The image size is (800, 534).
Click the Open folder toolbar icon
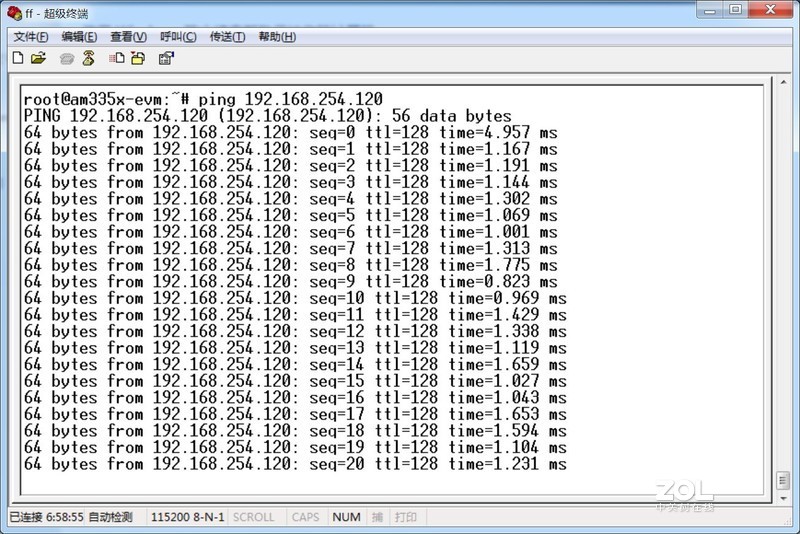click(x=38, y=59)
